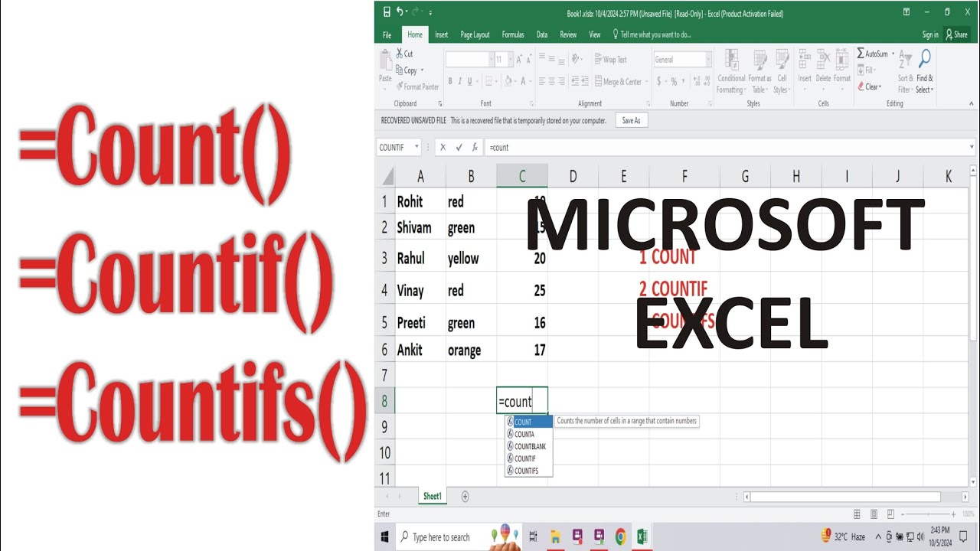
Task: Click the Format as Table icon
Action: [759, 60]
